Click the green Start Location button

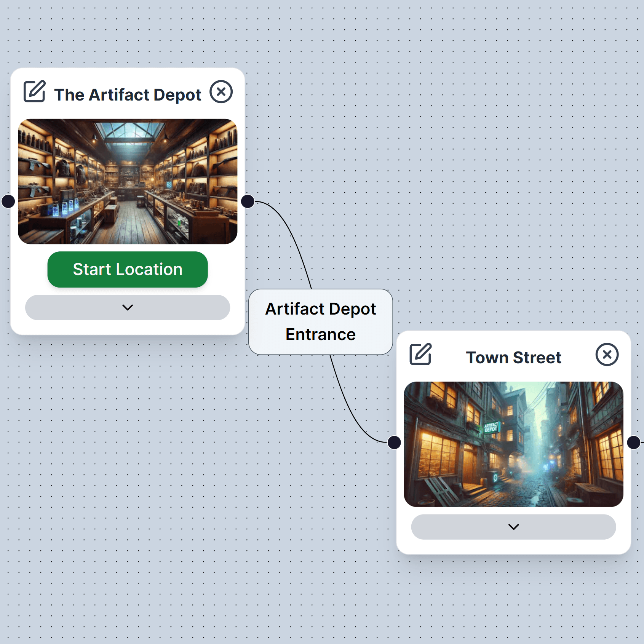click(128, 269)
